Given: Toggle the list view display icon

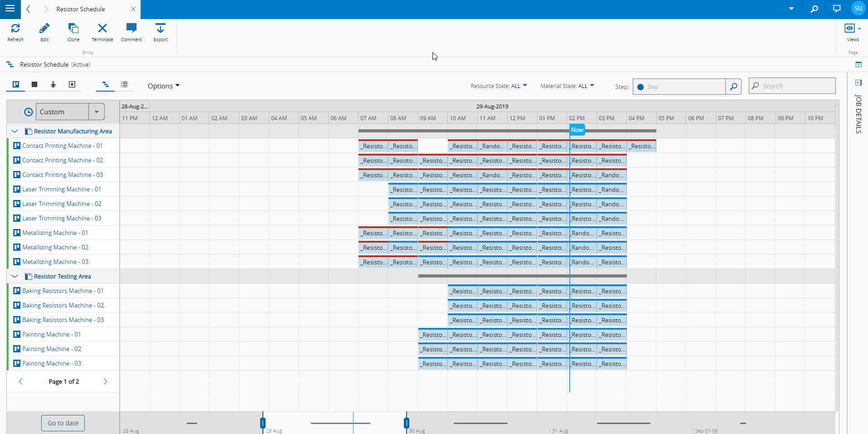Looking at the screenshot, I should [124, 85].
